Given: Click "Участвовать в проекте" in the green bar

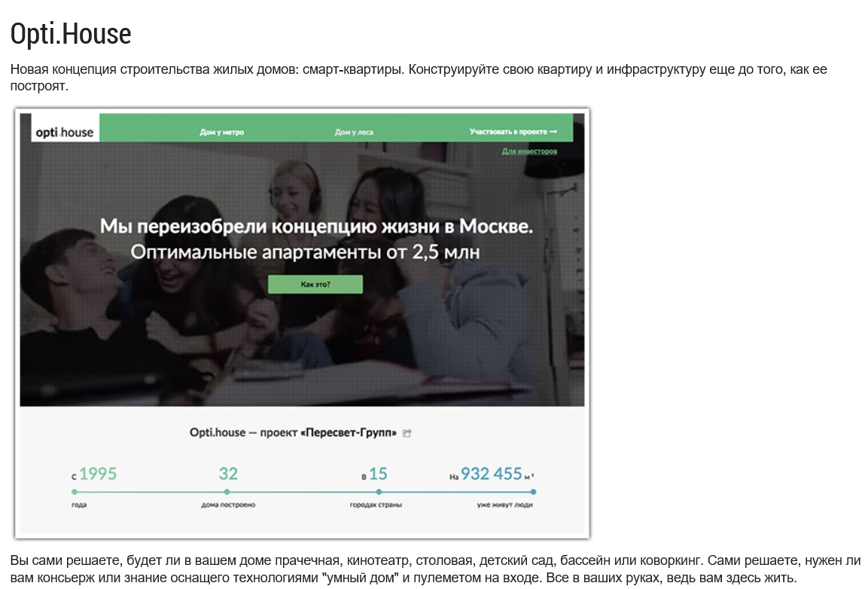Looking at the screenshot, I should pyautogui.click(x=513, y=132).
